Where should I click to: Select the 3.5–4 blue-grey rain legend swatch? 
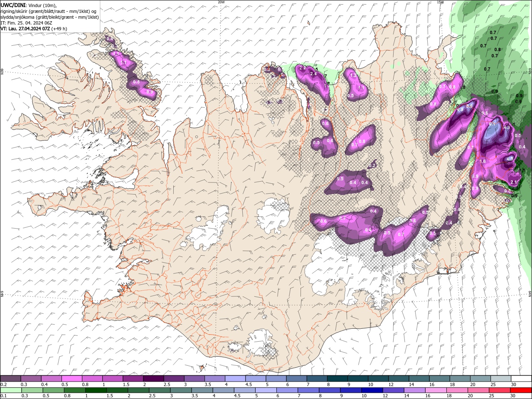tap(202, 390)
